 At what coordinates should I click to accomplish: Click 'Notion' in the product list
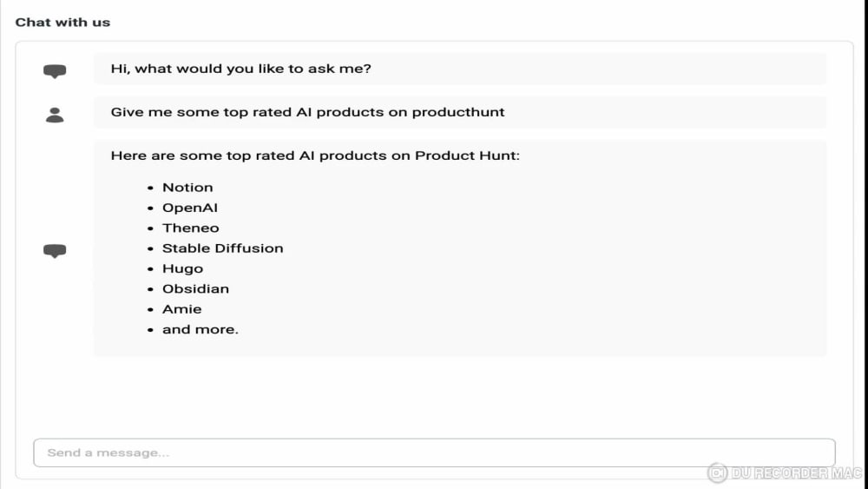point(187,188)
